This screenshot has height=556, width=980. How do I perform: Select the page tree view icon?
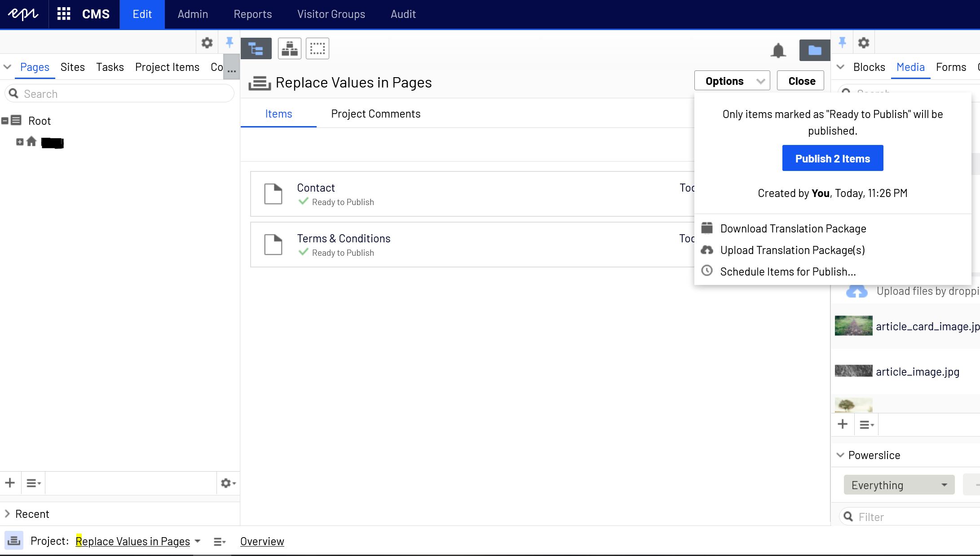tap(256, 48)
